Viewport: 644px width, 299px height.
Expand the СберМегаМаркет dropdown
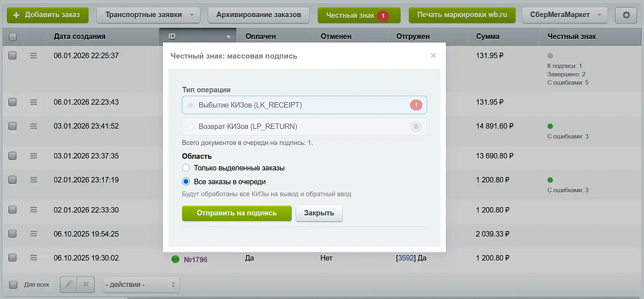pyautogui.click(x=565, y=15)
